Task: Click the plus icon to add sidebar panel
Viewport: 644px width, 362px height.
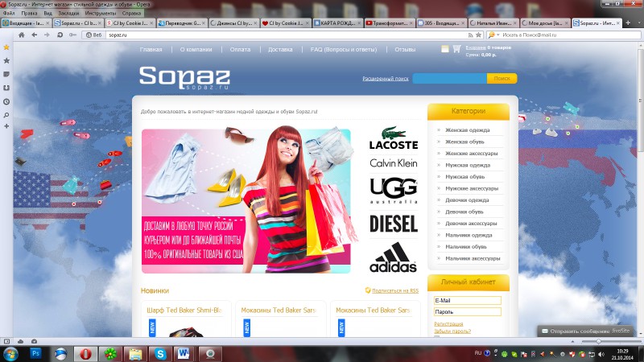Action: 6,126
